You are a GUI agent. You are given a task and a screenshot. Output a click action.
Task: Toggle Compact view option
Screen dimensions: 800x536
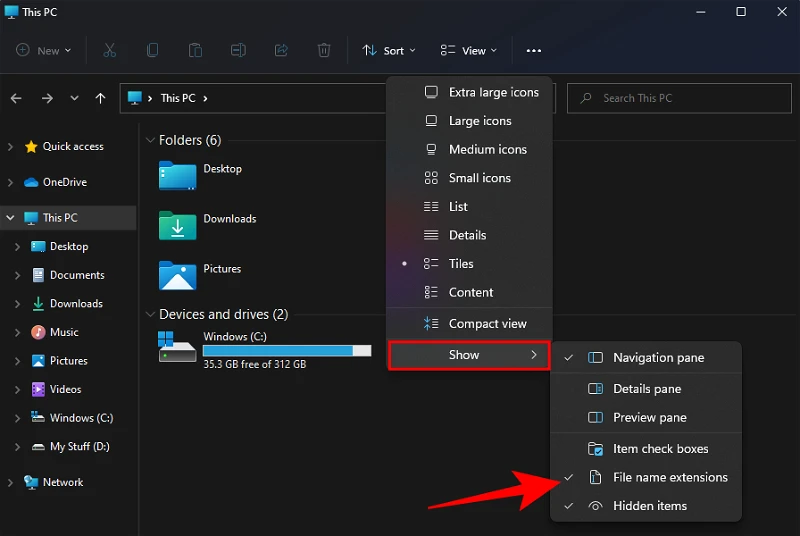[469, 323]
